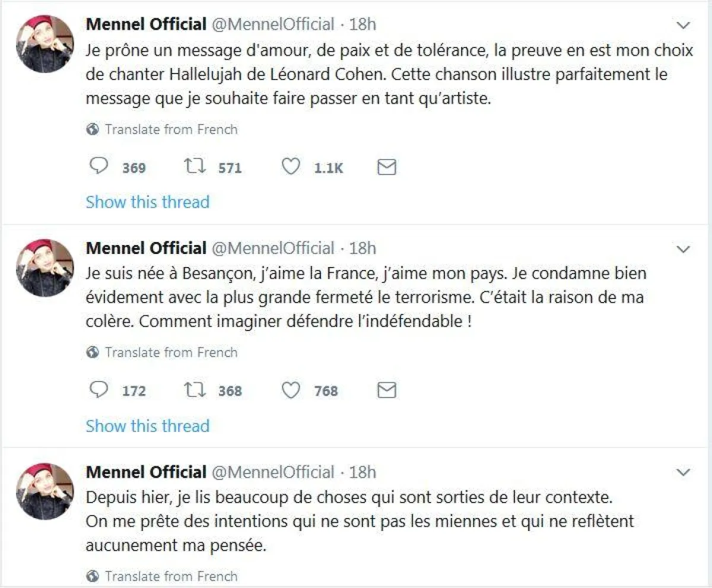Reply to the Besançon tweet
This screenshot has width=712, height=588.
pyautogui.click(x=98, y=390)
